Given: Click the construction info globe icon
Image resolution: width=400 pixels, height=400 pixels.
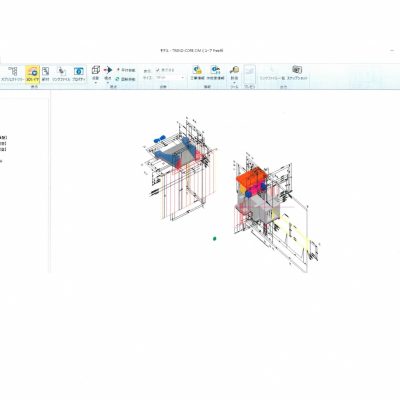Looking at the screenshot, I should pyautogui.click(x=197, y=73).
